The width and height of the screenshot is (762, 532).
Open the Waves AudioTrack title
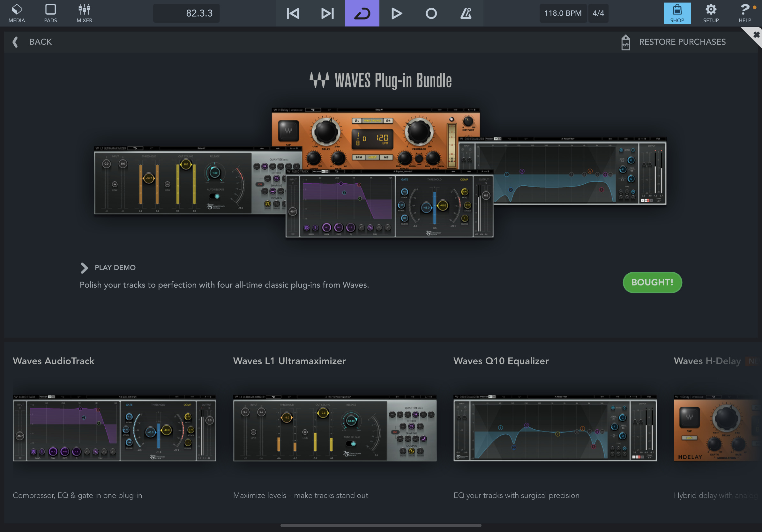(x=53, y=361)
